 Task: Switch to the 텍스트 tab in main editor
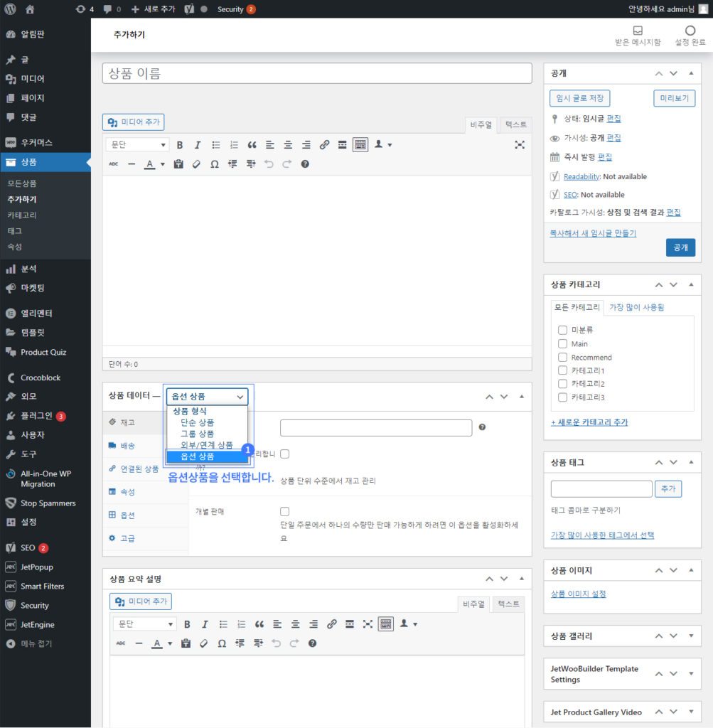516,124
